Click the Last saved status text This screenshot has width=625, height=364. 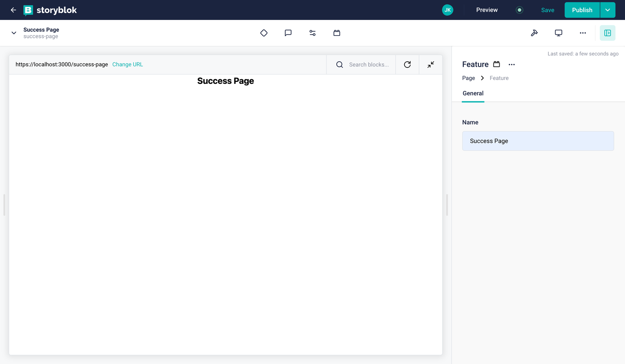[x=583, y=54]
